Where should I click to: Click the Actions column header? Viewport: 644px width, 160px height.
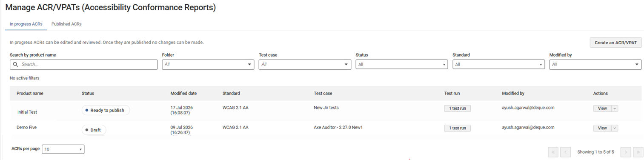pos(601,93)
